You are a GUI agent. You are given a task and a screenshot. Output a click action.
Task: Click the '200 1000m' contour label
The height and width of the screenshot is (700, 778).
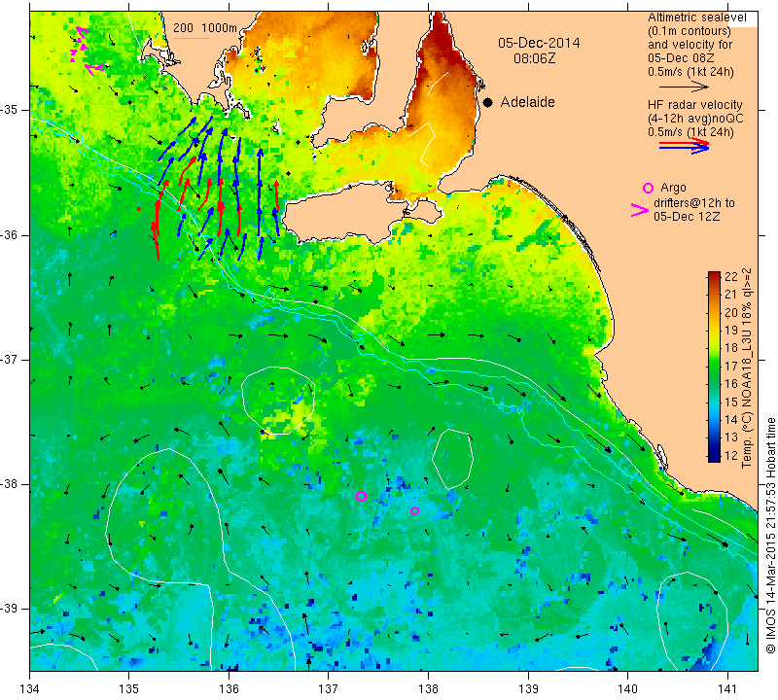point(205,28)
